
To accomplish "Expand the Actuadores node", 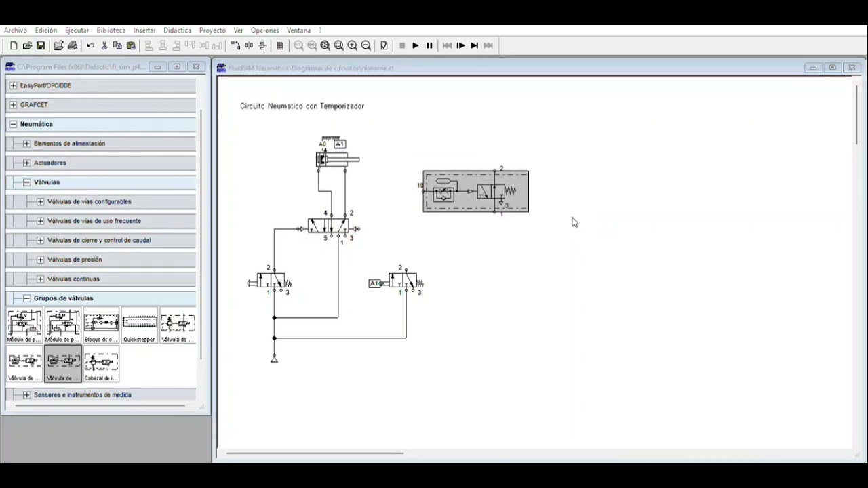I will click(x=26, y=163).
